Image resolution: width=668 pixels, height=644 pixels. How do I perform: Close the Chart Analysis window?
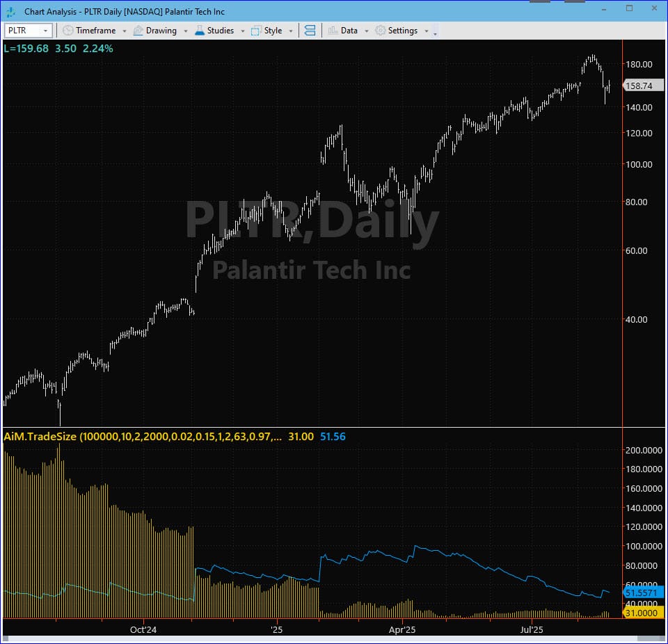point(654,8)
